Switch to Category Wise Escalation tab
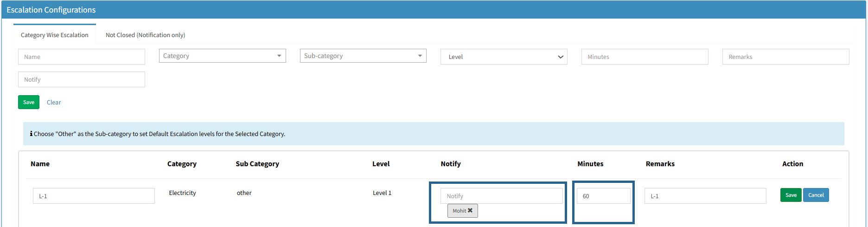Screen dimensions: 868x227 click(54, 35)
